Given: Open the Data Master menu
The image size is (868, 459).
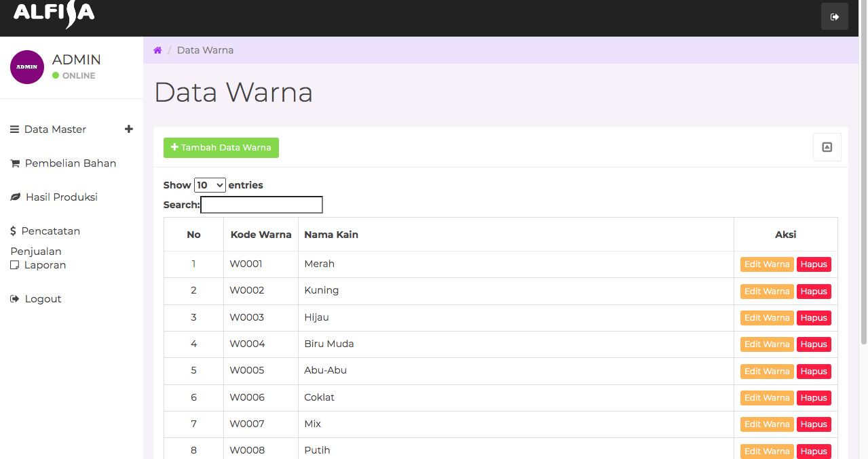Looking at the screenshot, I should point(54,129).
